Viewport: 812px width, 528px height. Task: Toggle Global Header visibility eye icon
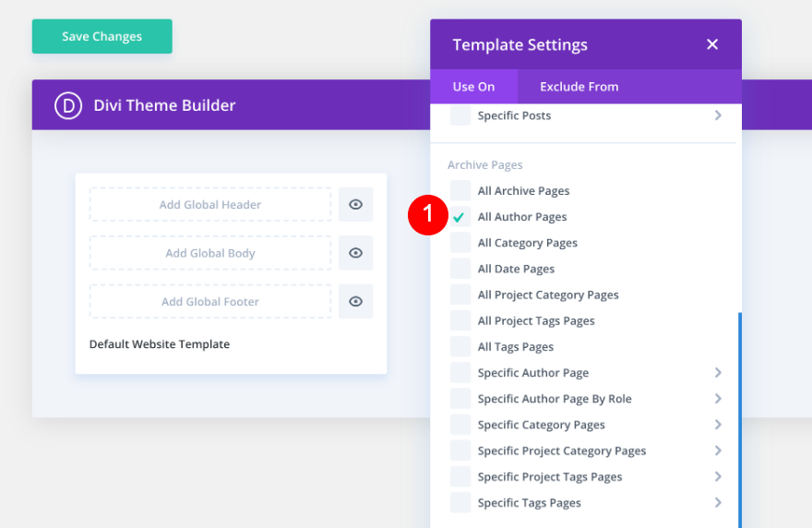click(355, 205)
